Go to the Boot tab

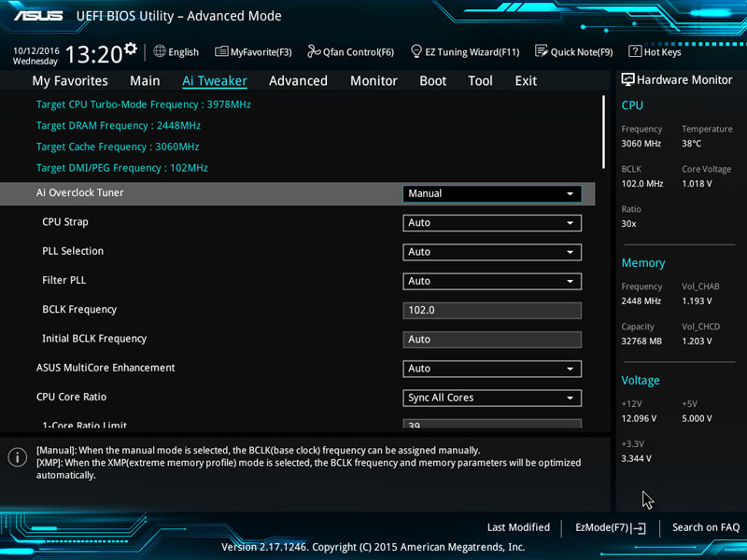pyautogui.click(x=432, y=81)
